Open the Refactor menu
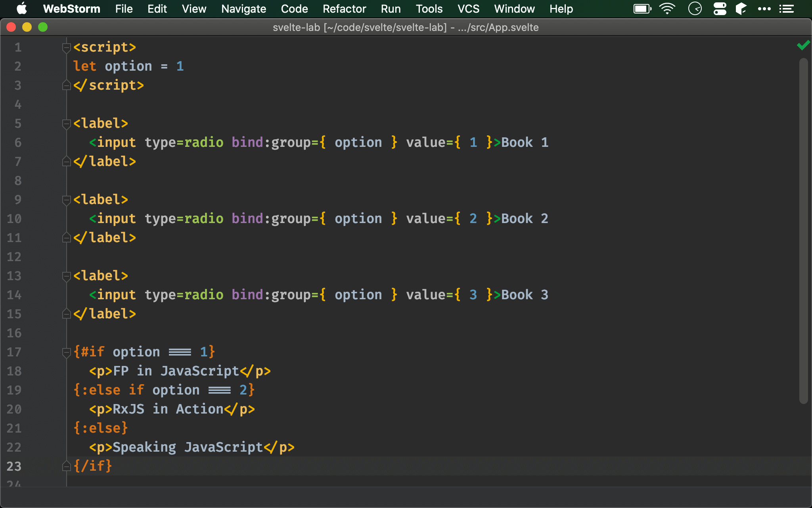This screenshot has height=508, width=812. tap(344, 9)
